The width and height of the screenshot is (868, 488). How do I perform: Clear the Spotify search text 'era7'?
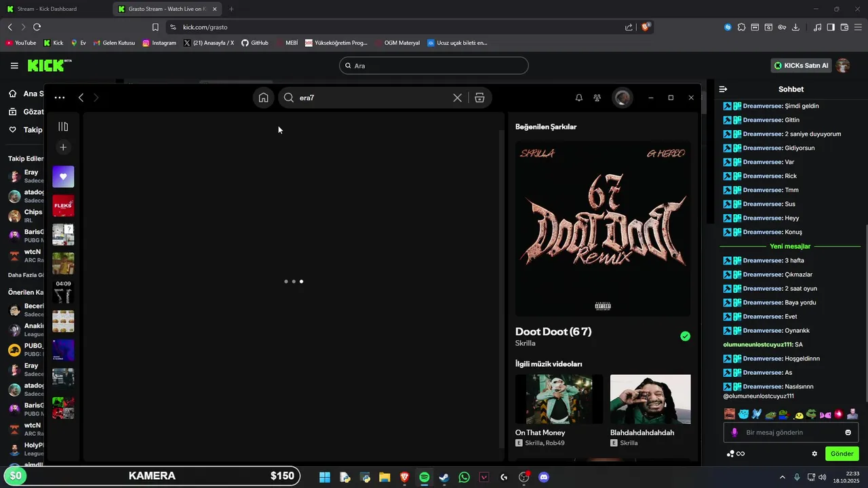(458, 98)
